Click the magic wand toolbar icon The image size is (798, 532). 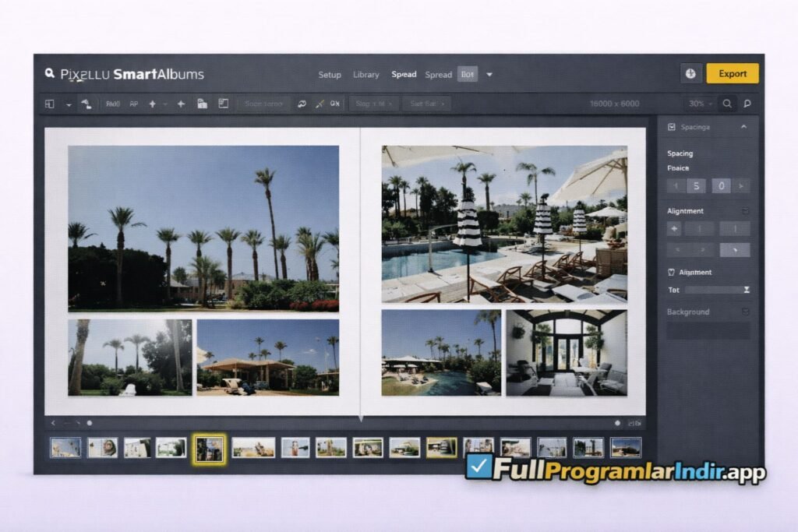[319, 104]
